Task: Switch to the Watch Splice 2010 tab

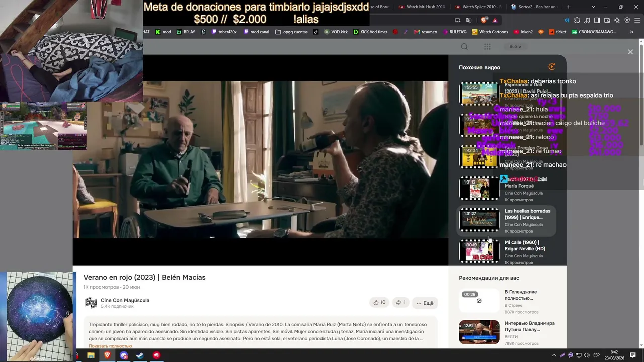Action: 478,7
